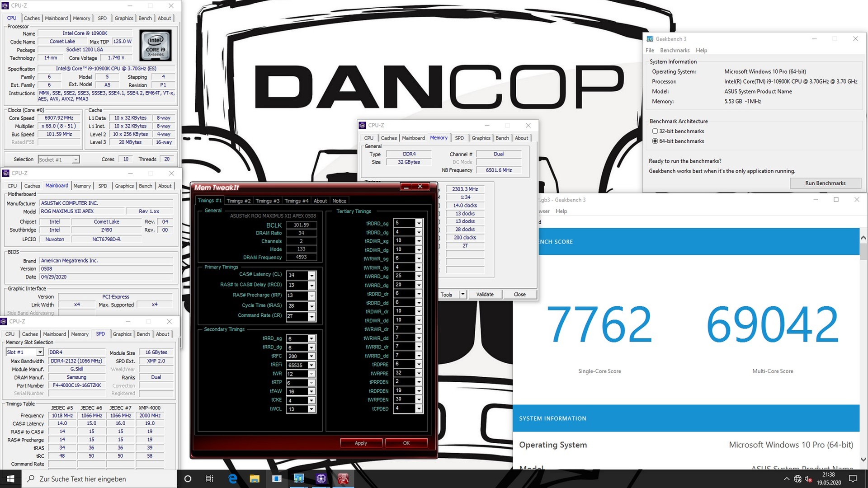Switch to the Geekbench 3 taskbar icon
Image resolution: width=868 pixels, height=488 pixels.
pos(299,479)
